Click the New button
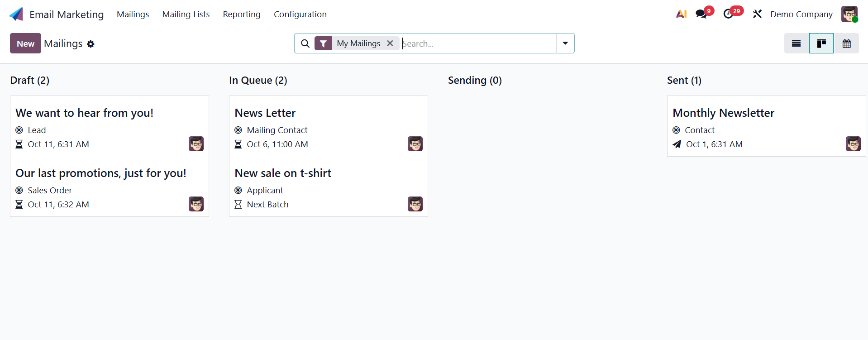Viewport: 868px width, 340px height. (25, 43)
